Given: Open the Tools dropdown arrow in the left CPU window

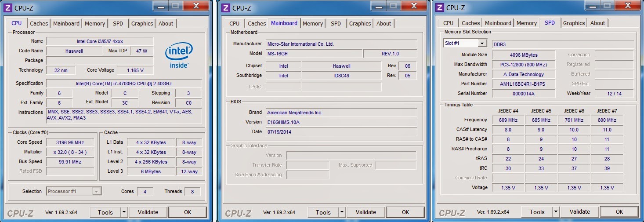Looking at the screenshot, I should 124,212.
